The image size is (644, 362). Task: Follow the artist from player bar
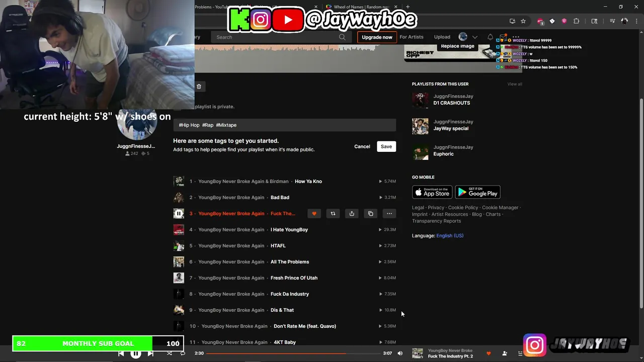tap(505, 353)
